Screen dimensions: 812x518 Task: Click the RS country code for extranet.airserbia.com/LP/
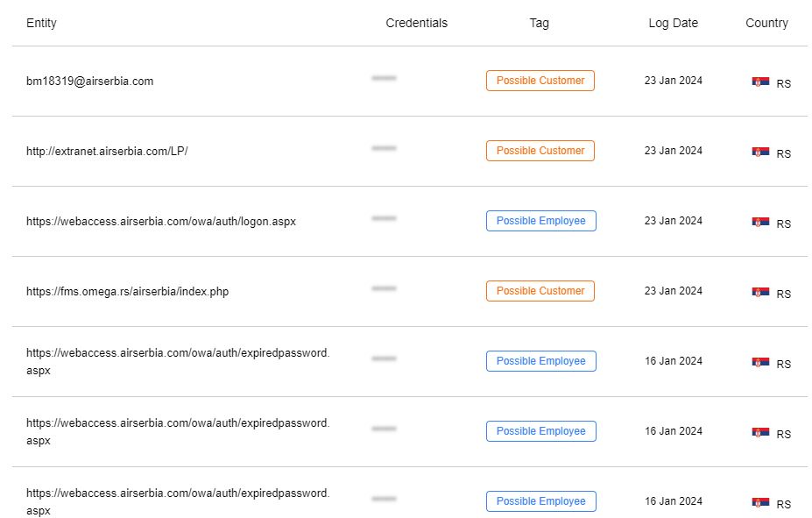click(783, 154)
